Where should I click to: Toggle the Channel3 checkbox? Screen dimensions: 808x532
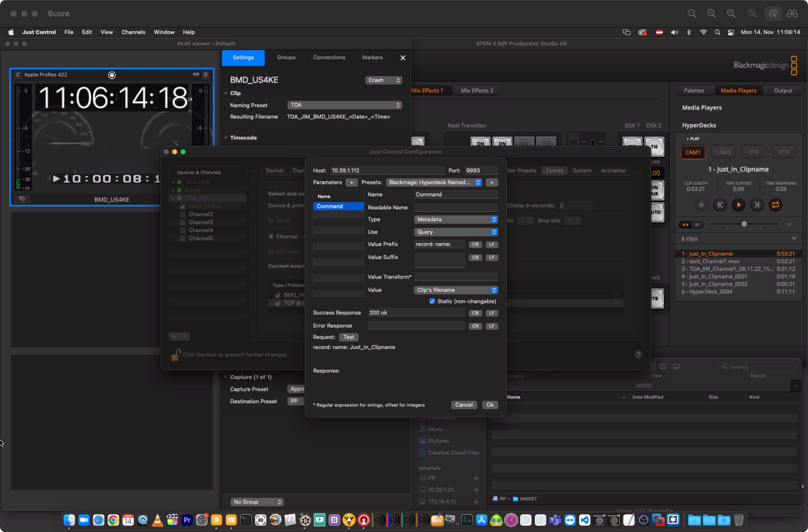(x=183, y=223)
